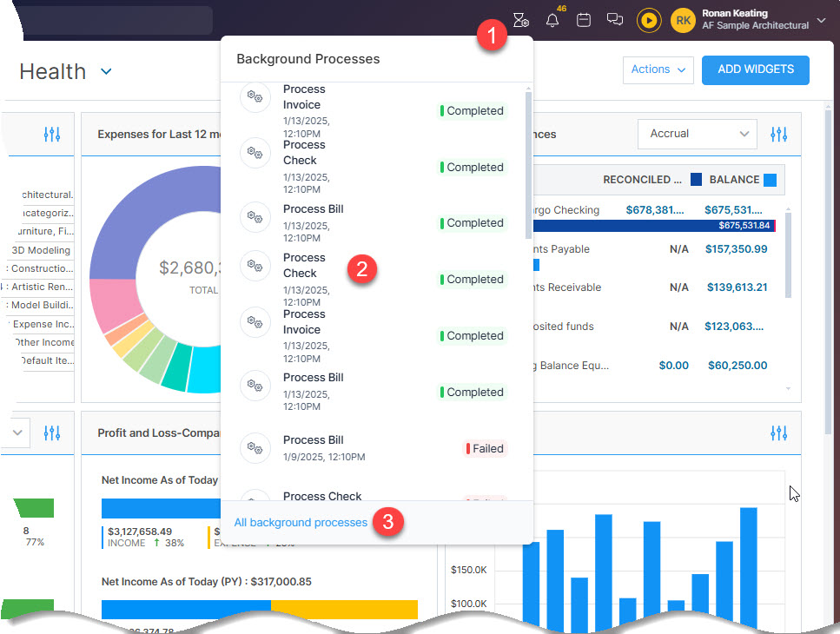Viewport: 840px width, 634px height.
Task: Click the yellow expense portion of PY bar
Action: coord(344,610)
